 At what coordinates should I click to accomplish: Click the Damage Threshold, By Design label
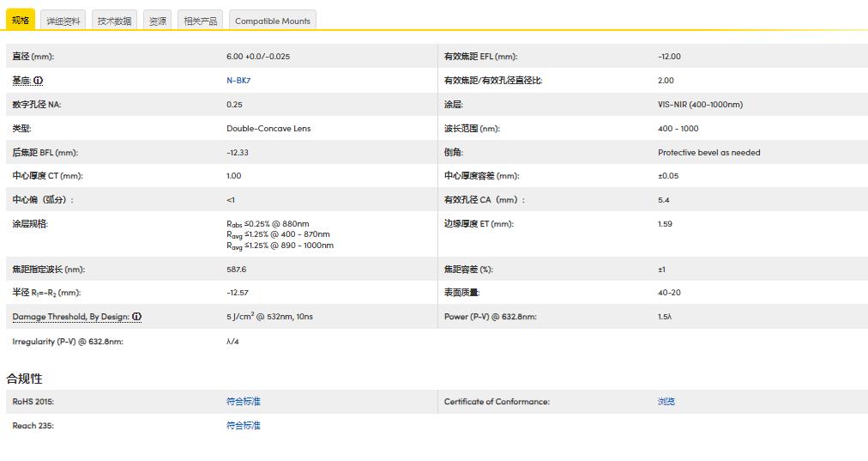pos(70,317)
